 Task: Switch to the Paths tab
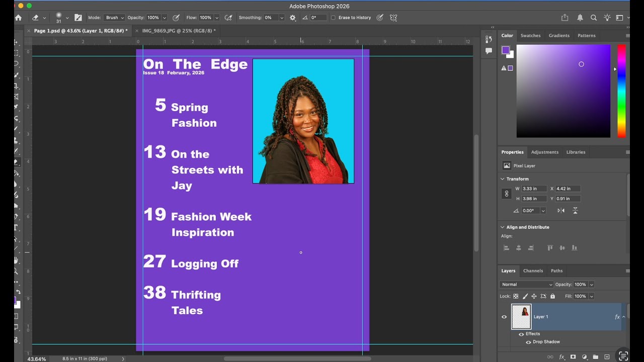click(x=556, y=270)
